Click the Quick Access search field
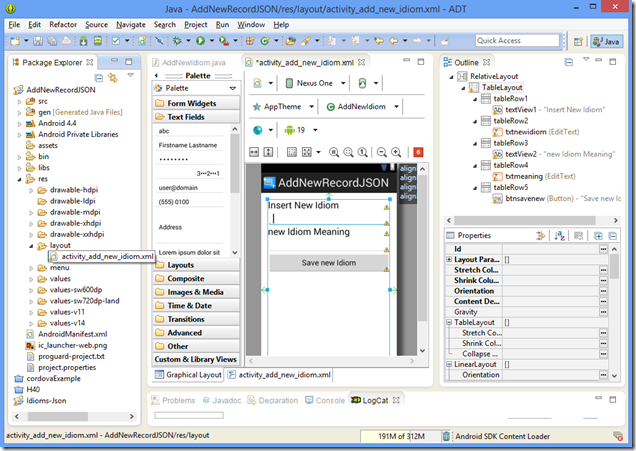 tap(518, 41)
